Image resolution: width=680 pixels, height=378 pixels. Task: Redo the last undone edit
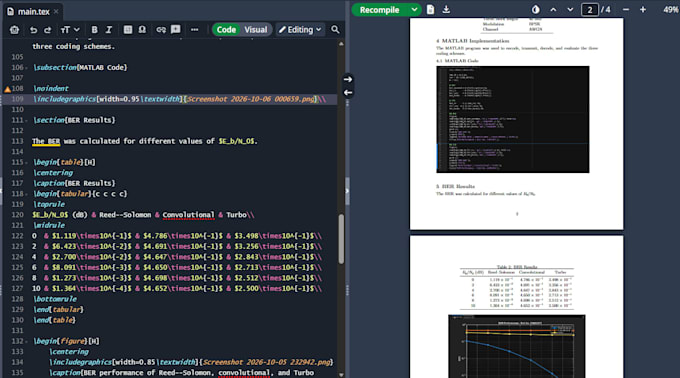tap(48, 29)
